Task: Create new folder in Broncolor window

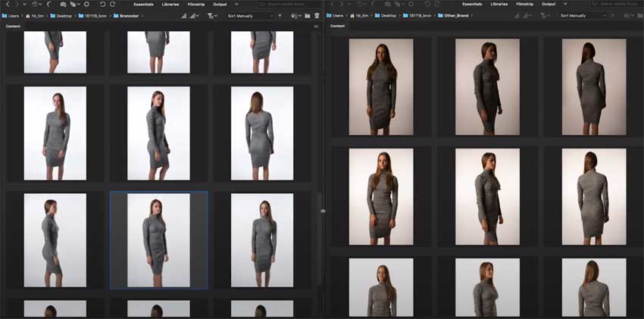Action: 307,16
